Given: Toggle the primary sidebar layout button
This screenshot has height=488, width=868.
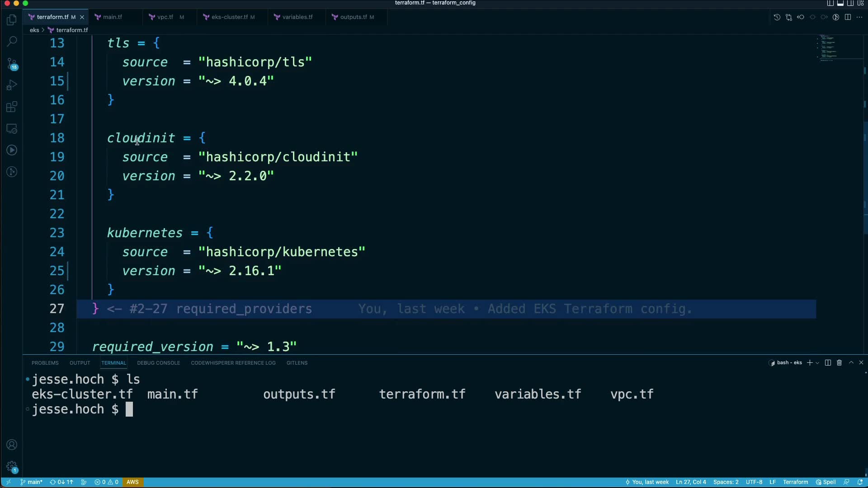Looking at the screenshot, I should point(830,3).
